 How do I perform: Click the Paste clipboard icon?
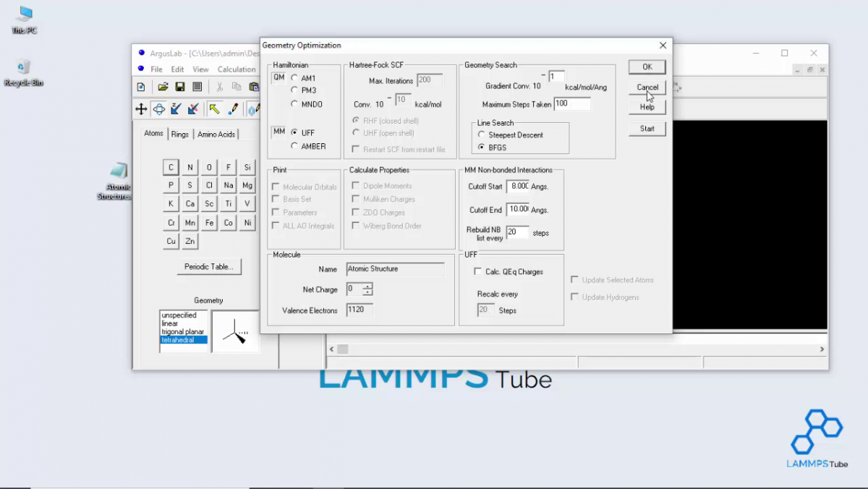click(x=255, y=87)
